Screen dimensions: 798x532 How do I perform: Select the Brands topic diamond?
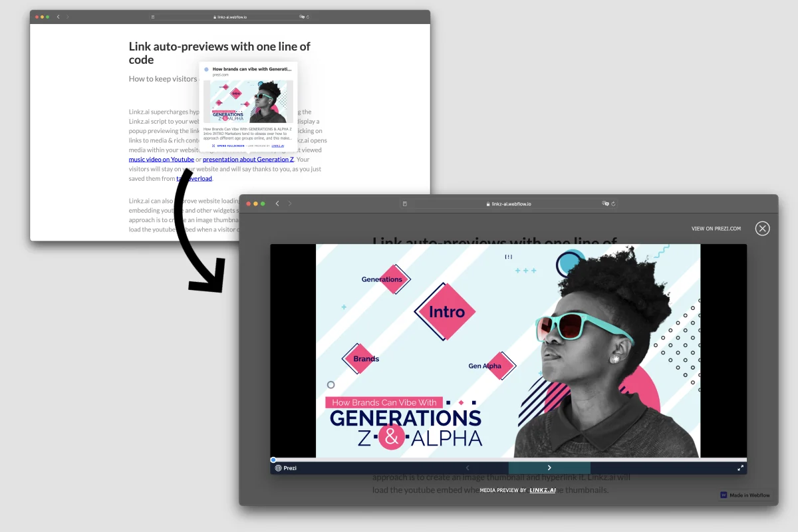point(364,358)
